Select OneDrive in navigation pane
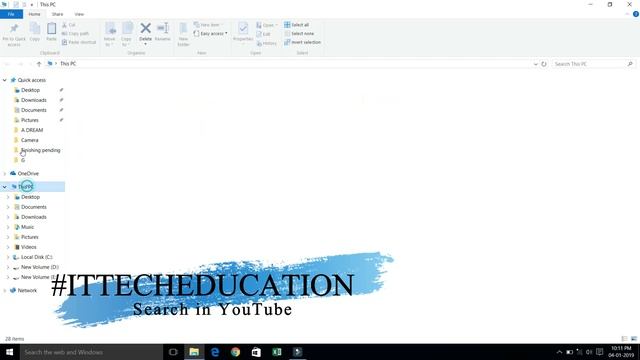 (x=28, y=173)
